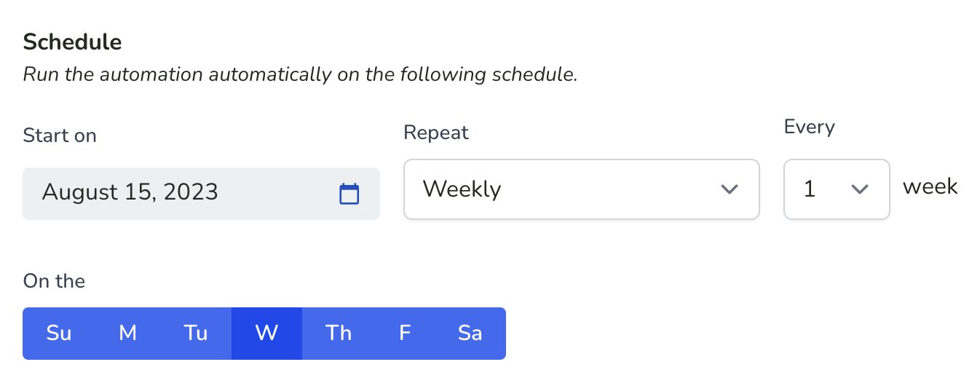Toggle the Saturday (Sa) day button
This screenshot has width=980, height=386.
point(470,334)
